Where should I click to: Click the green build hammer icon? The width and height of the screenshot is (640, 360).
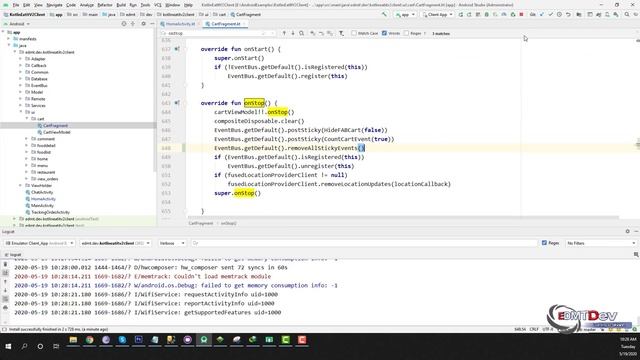(384, 14)
